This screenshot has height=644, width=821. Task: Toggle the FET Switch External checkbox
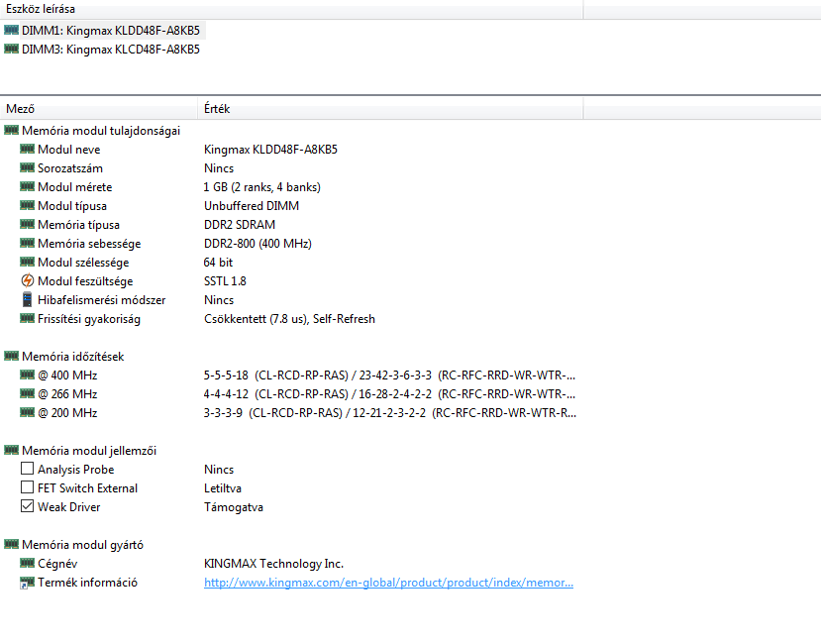(27, 487)
